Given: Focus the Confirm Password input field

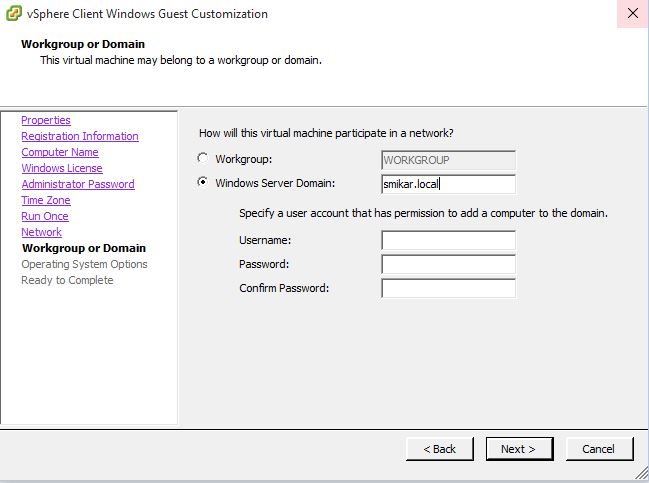Looking at the screenshot, I should click(448, 288).
